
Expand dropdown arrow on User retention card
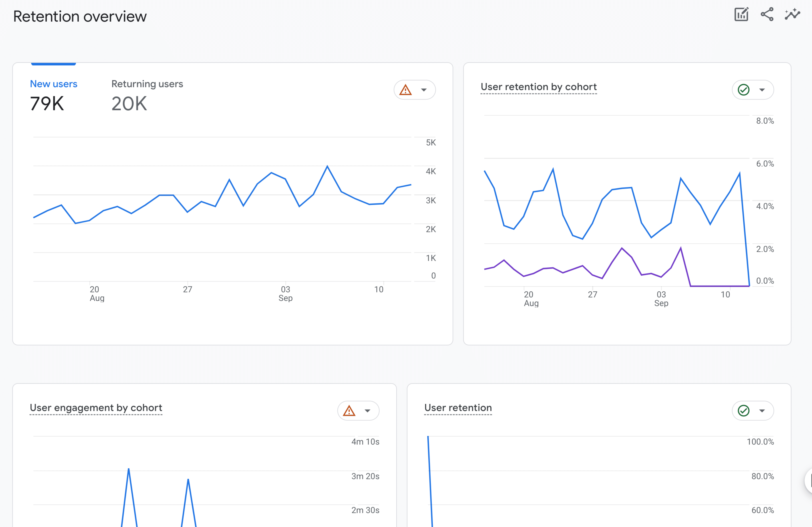762,411
